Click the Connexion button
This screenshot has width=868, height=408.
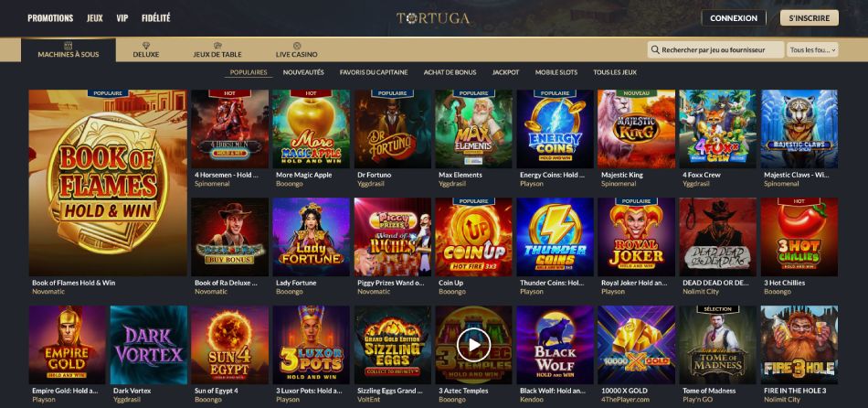(x=734, y=18)
